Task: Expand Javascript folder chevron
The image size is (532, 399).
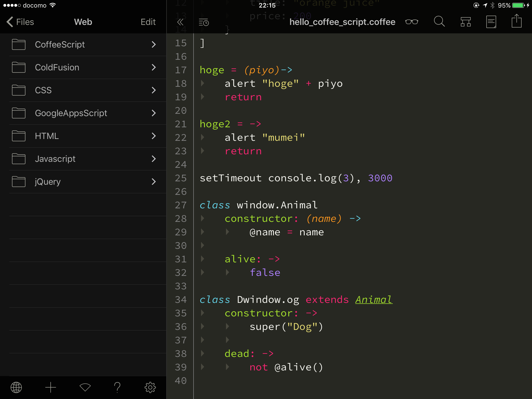Action: 154,159
